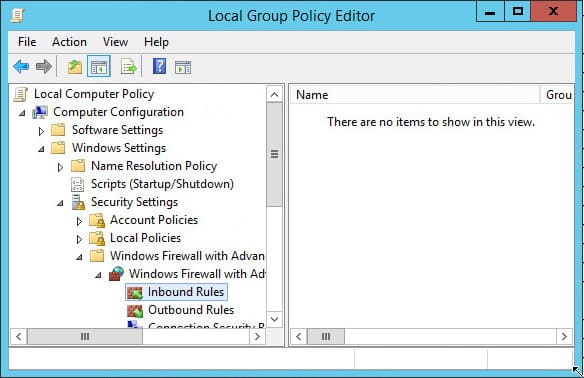584x378 pixels.
Task: Select Security Settings tree label
Action: point(134,202)
